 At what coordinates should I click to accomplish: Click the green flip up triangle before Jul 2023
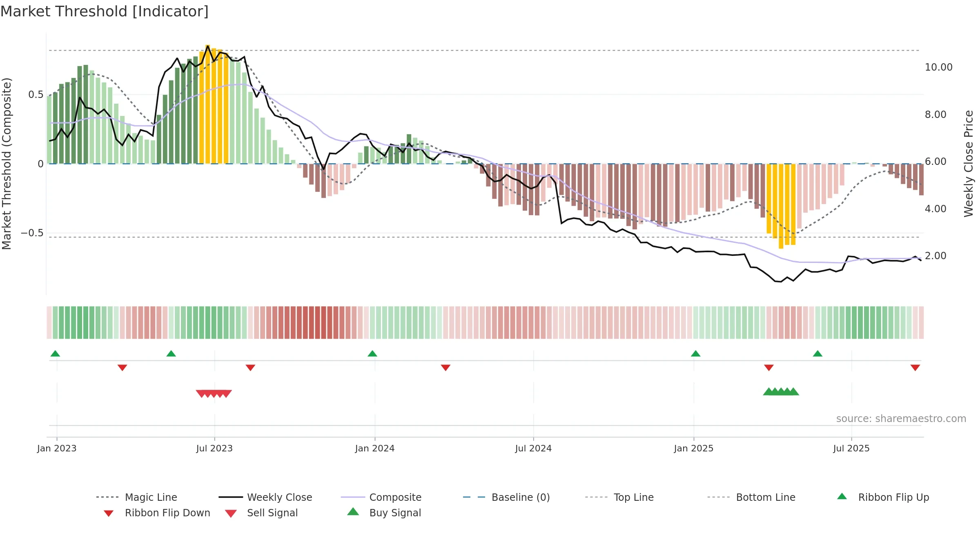[x=171, y=353]
